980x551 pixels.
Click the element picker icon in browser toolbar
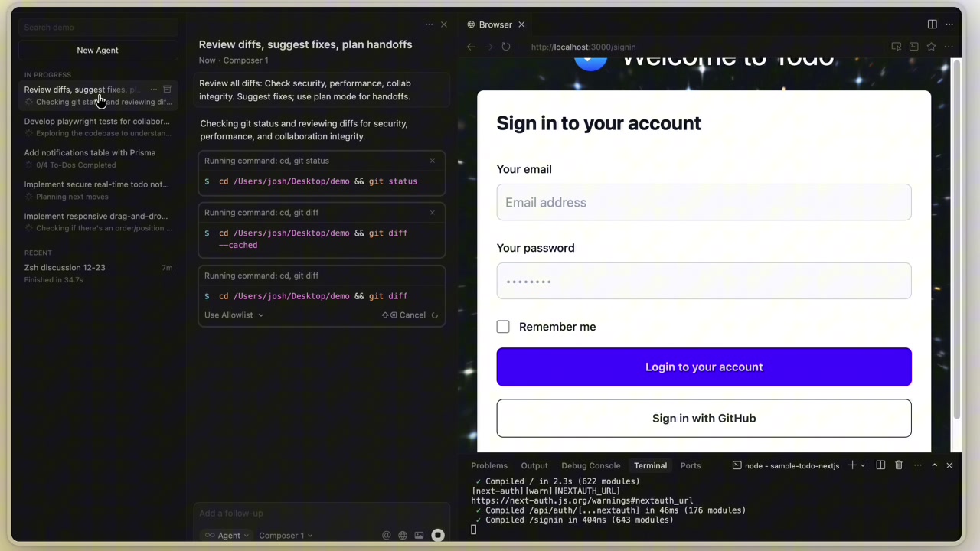point(896,47)
